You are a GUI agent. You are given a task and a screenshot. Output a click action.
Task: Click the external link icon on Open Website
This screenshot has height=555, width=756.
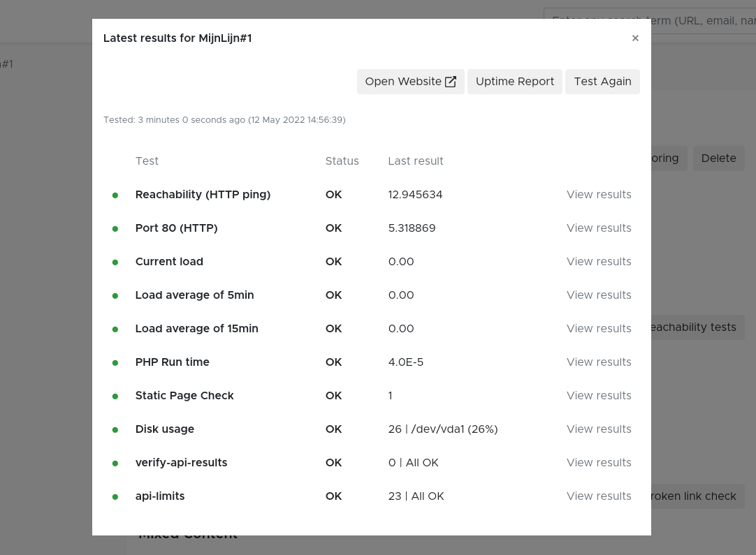pos(451,82)
